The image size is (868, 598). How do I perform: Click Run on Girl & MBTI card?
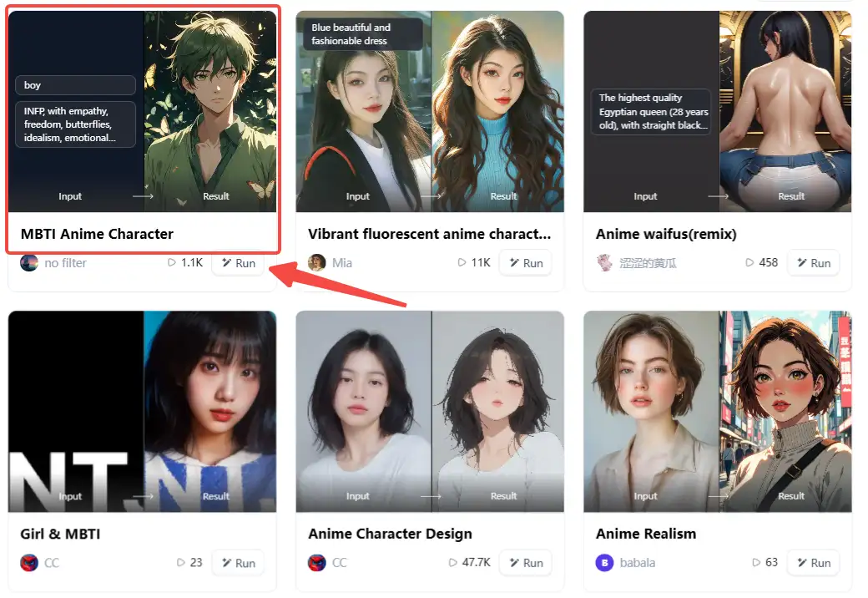click(x=239, y=563)
